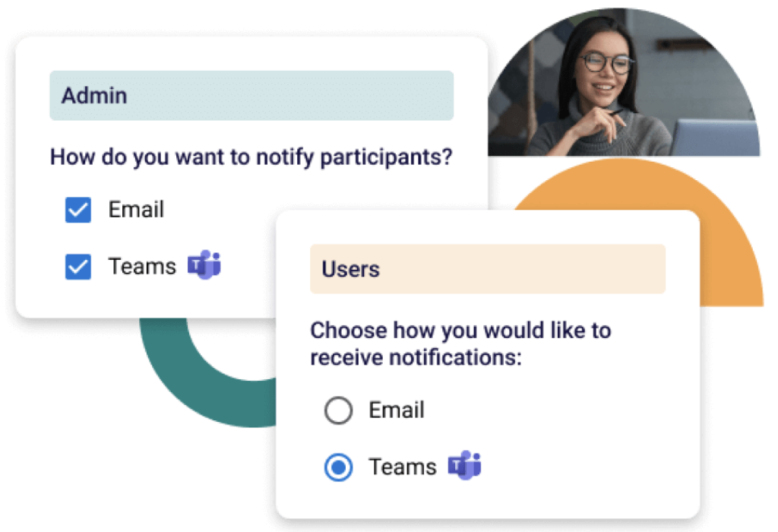The height and width of the screenshot is (532, 778).
Task: Click the Microsoft Teams icon in Users card
Action: 464,466
